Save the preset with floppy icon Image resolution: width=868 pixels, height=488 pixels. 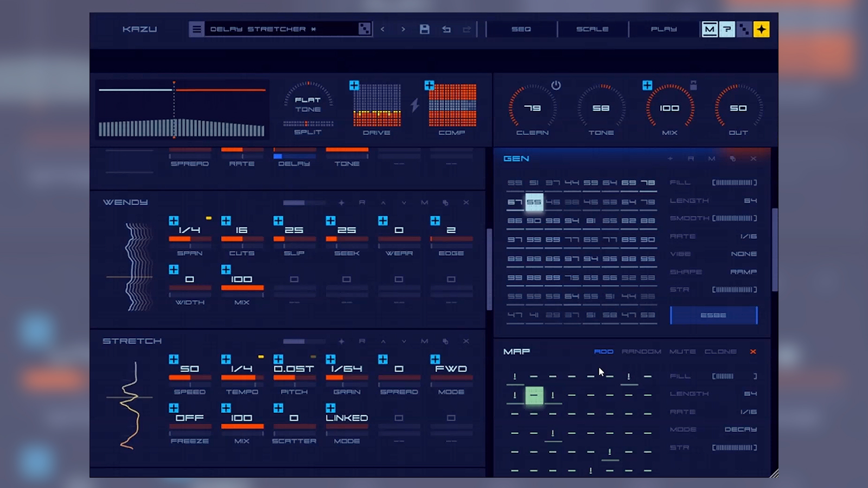[425, 29]
